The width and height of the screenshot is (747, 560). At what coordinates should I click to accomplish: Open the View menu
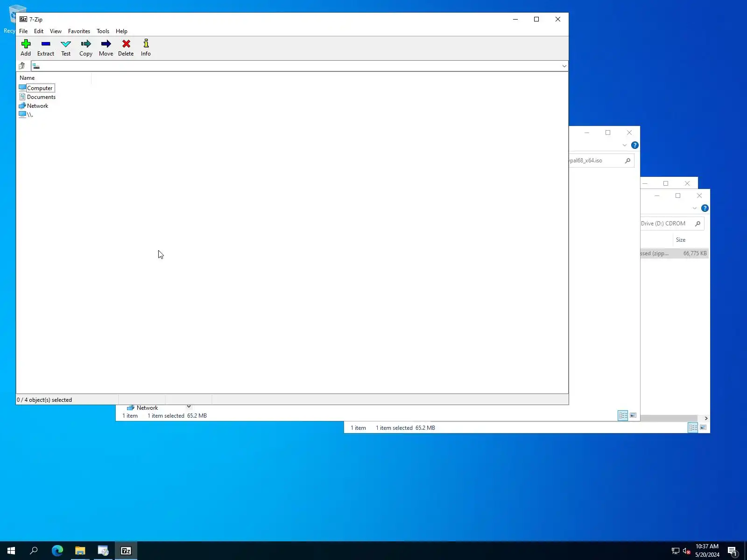point(56,31)
